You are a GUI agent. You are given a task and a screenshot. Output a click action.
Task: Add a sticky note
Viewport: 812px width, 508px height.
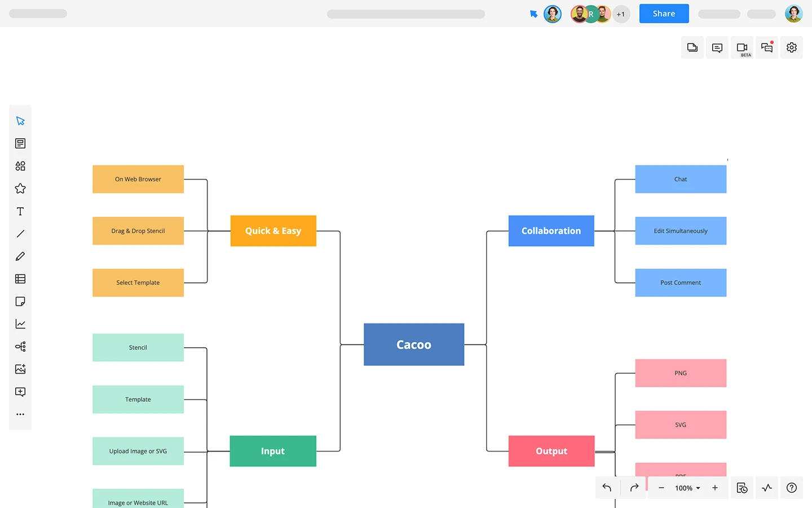[x=20, y=301]
